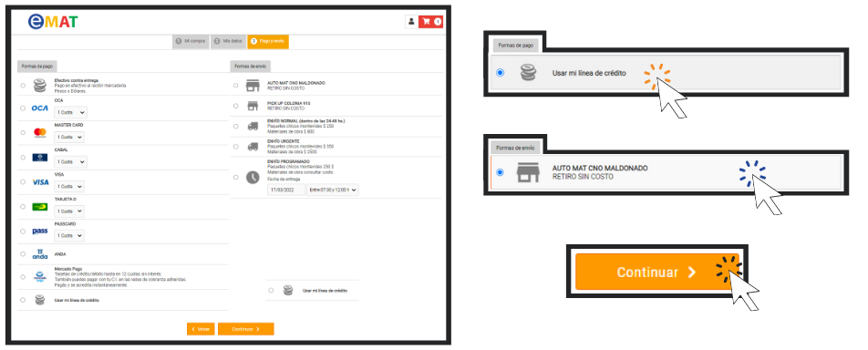This screenshot has width=868, height=350.
Task: Expand the VISA cuotas dropdown
Action: click(x=69, y=187)
